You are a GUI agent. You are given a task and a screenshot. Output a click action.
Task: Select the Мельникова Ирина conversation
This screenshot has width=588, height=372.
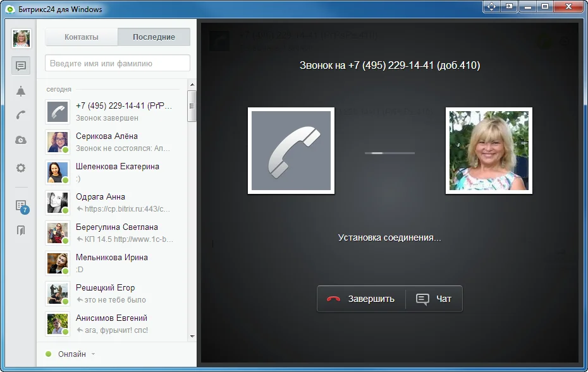point(113,263)
